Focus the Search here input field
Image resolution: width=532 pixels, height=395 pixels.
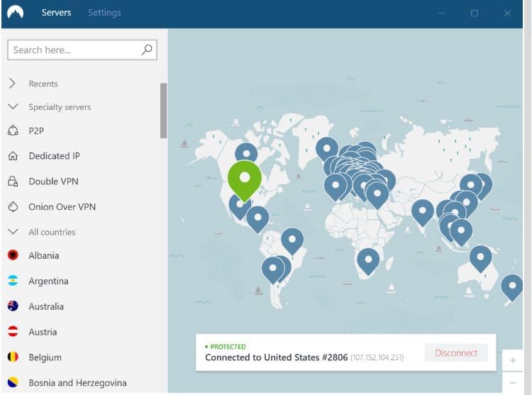coord(74,50)
